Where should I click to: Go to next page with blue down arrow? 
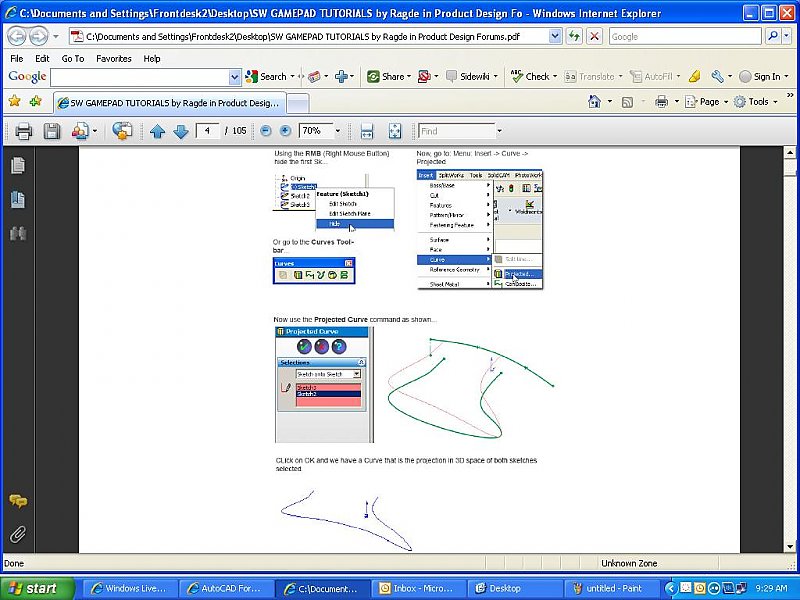click(x=181, y=132)
